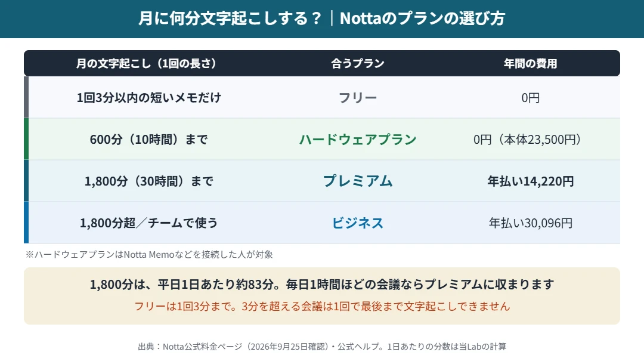Screen dimensions: 644x358
Task: Click the '0円' cost in フリー row
Action: (530, 98)
